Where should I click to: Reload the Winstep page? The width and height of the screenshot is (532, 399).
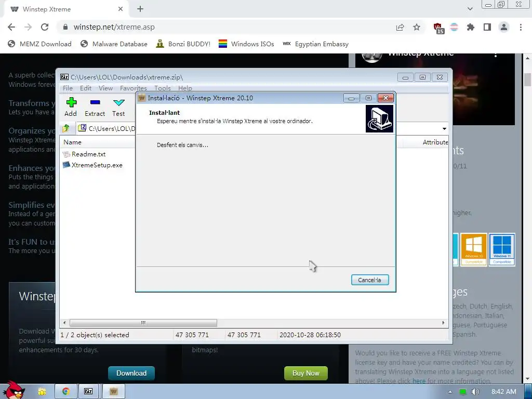coord(45,27)
